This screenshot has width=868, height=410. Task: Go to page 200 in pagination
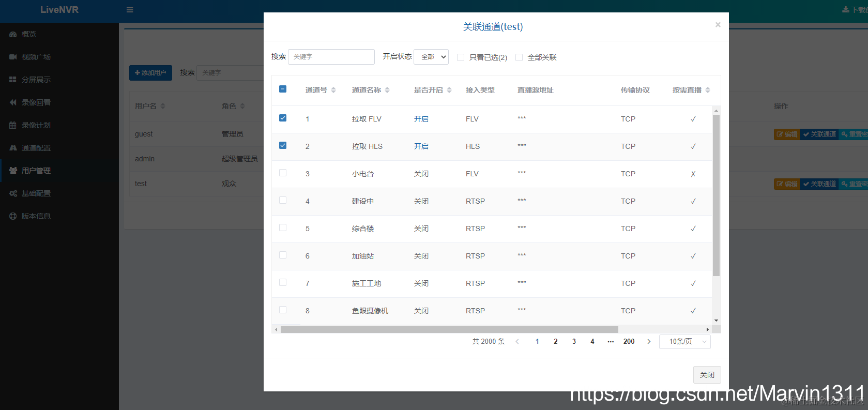629,341
